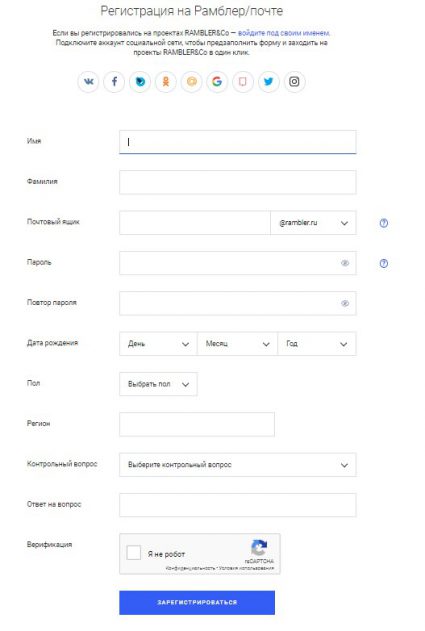Image resolution: width=425 pixels, height=631 pixels.
Task: Choose the Odnoklassniki social login icon
Action: pos(165,82)
